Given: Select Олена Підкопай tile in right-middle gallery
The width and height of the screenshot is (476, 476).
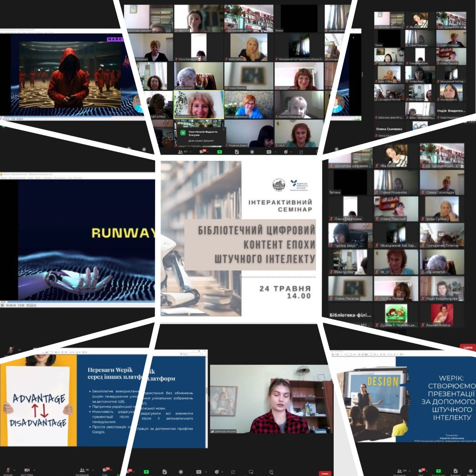Looking at the screenshot, I should point(396,209).
